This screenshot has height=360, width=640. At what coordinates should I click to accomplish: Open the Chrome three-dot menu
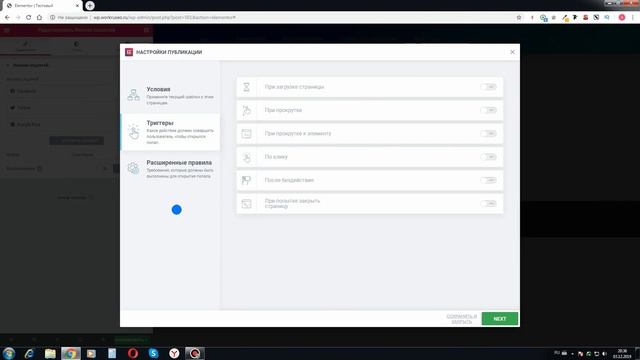click(633, 18)
